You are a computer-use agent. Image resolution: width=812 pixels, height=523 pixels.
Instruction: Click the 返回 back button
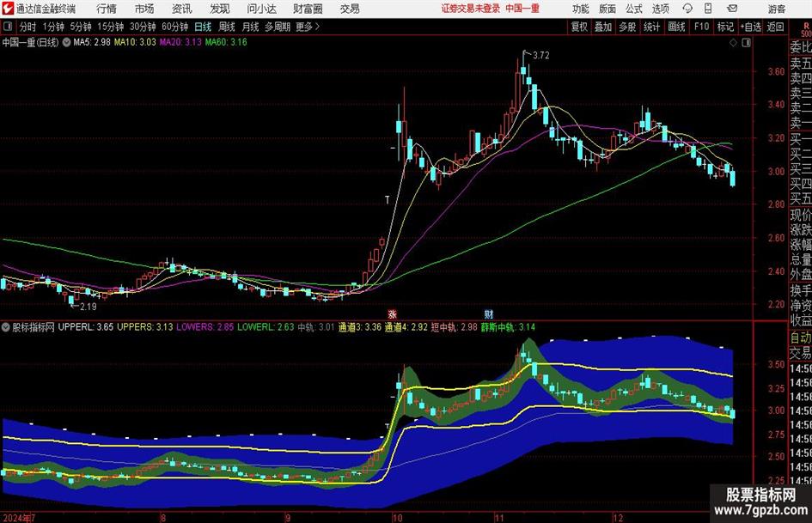click(775, 27)
